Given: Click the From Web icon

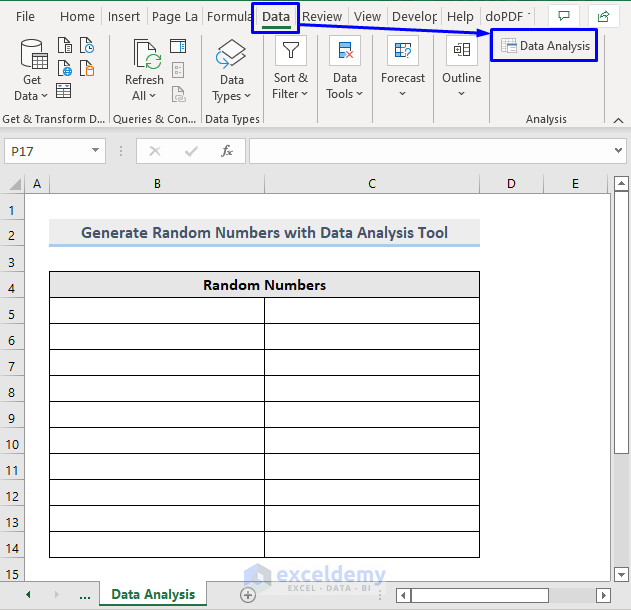Looking at the screenshot, I should (65, 68).
